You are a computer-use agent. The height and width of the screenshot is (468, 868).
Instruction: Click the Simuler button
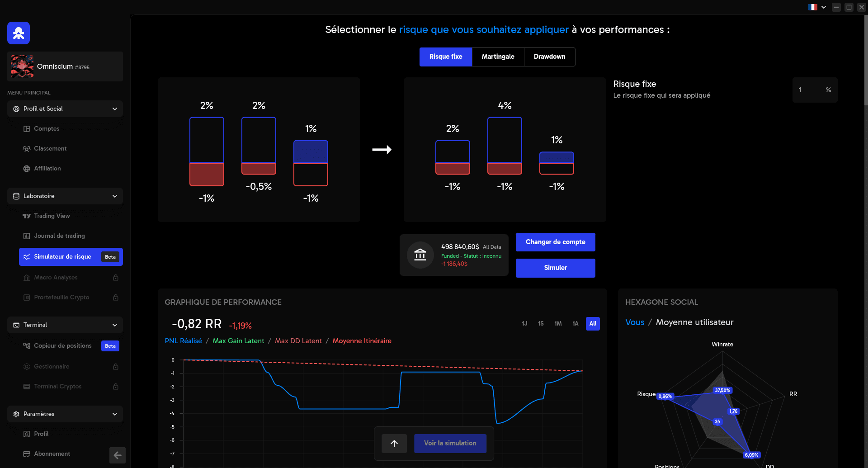pyautogui.click(x=555, y=268)
